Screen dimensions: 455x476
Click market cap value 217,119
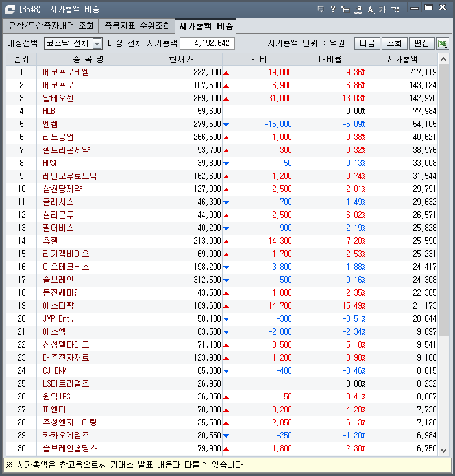pyautogui.click(x=423, y=72)
